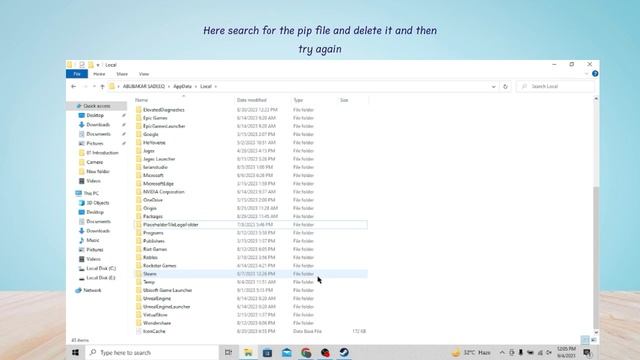Click the weather widget showing Haze
This screenshot has height=360, width=640.
(471, 352)
